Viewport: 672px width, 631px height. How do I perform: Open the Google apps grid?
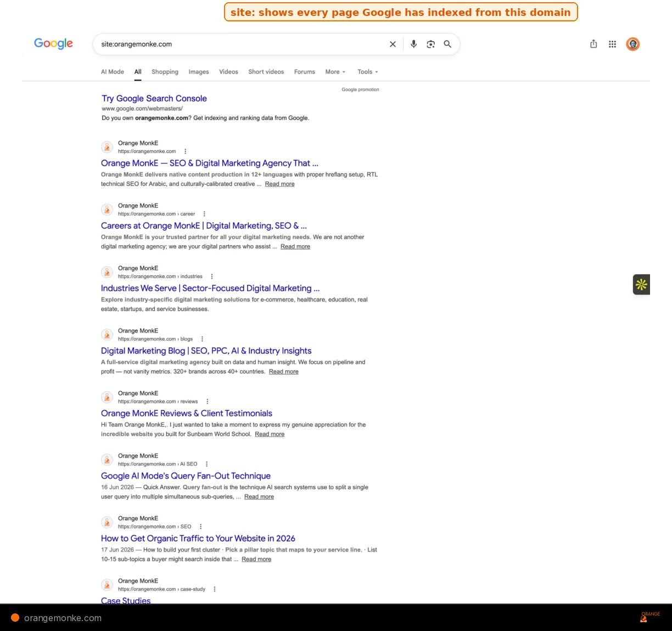[x=612, y=44]
